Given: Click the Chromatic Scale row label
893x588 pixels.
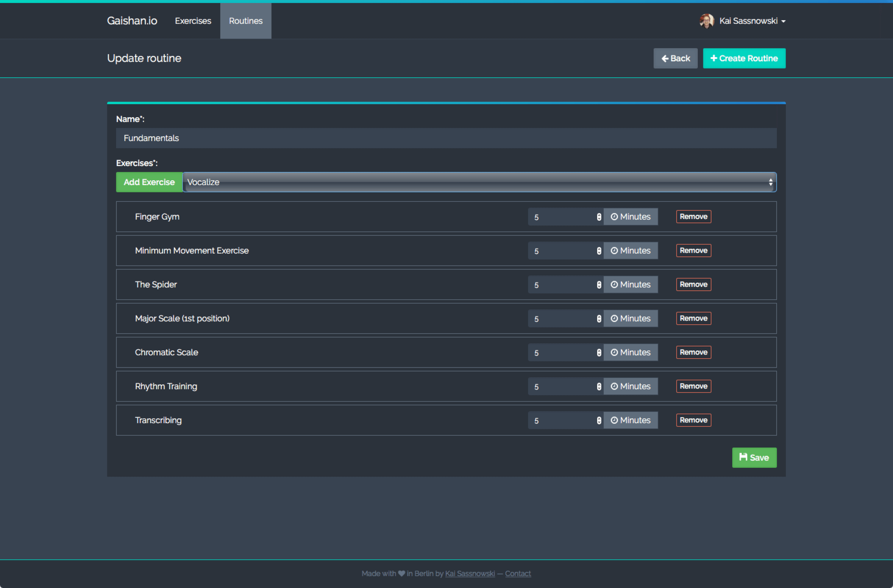Looking at the screenshot, I should click(x=166, y=353).
